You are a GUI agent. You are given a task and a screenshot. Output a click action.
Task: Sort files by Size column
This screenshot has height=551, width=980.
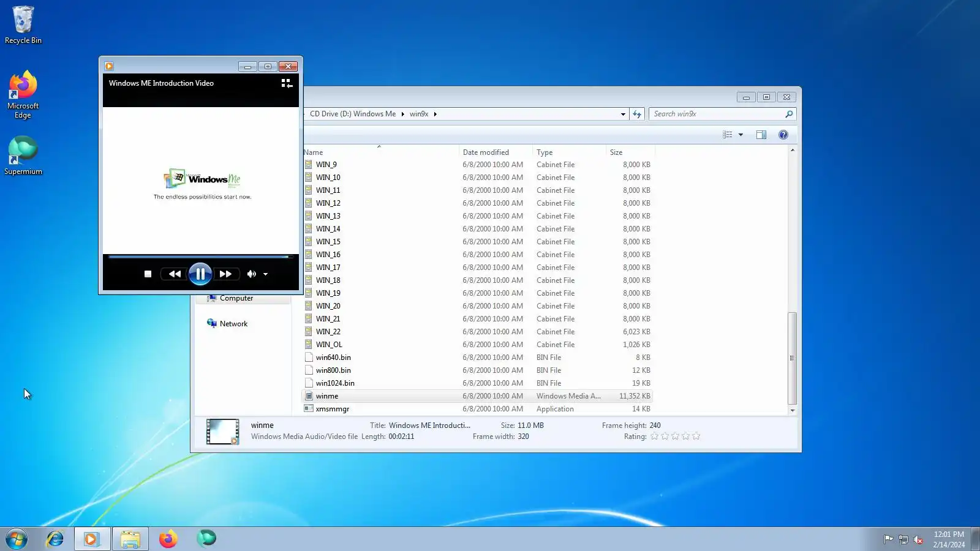630,152
